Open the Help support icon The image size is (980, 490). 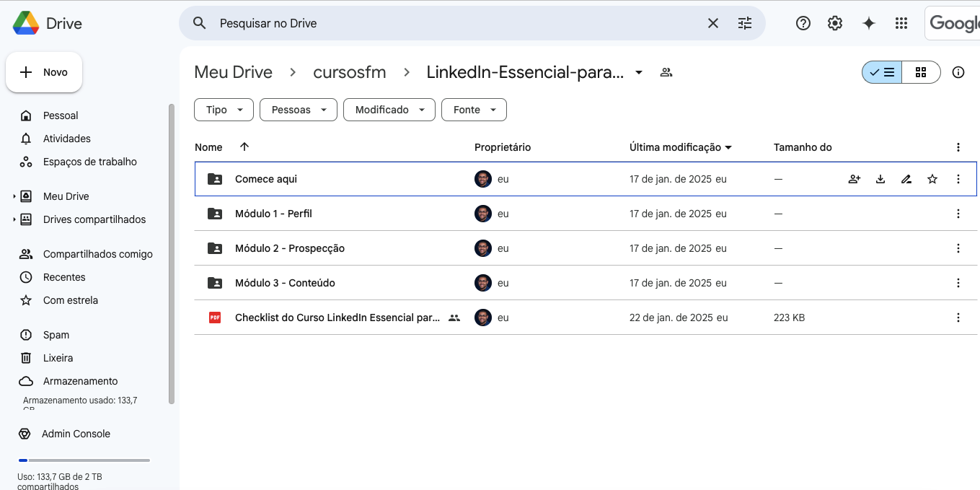coord(803,23)
